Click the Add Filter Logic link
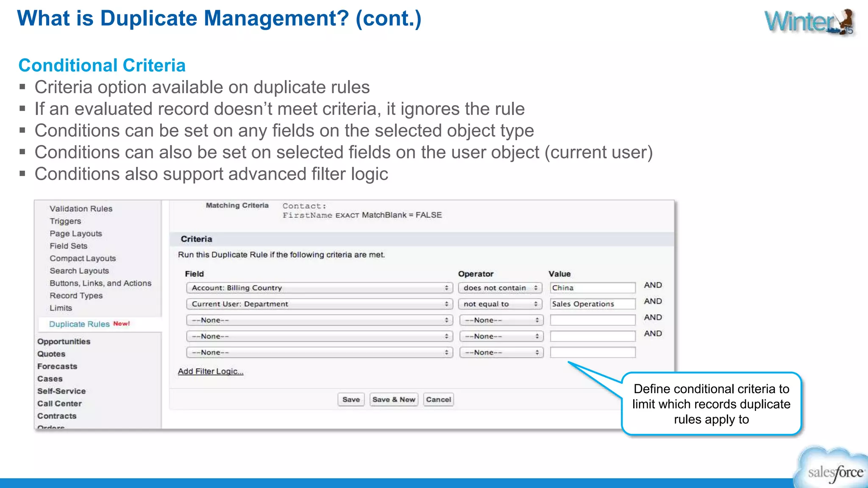 pyautogui.click(x=211, y=372)
